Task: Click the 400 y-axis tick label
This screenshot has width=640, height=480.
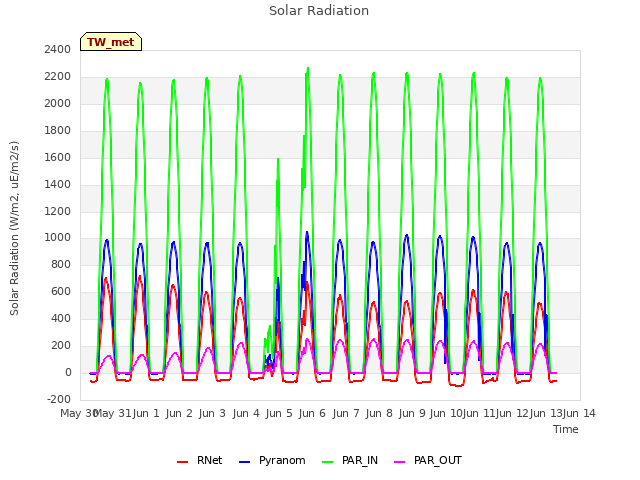Action: point(61,318)
